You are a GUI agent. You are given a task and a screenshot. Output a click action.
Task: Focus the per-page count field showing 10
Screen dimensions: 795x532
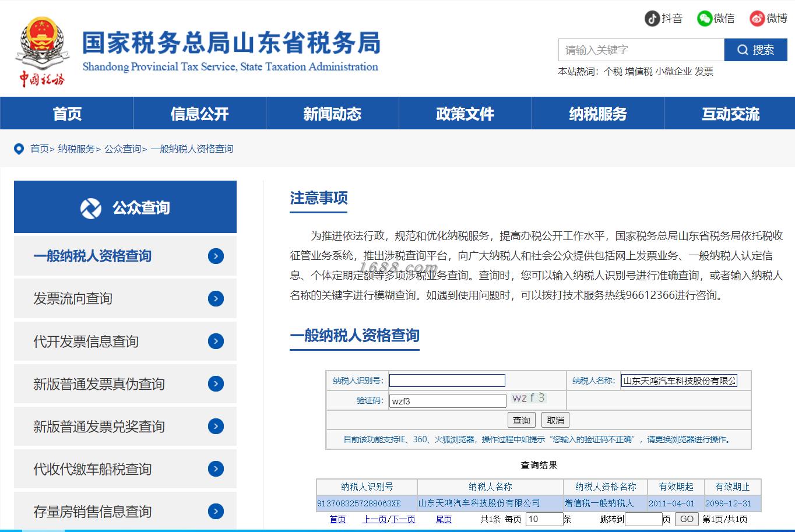(x=544, y=519)
